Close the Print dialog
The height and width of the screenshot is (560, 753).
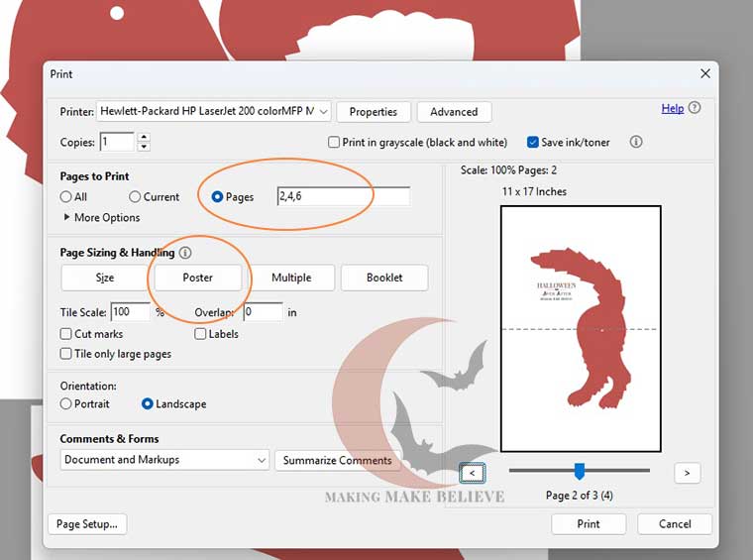[705, 73]
